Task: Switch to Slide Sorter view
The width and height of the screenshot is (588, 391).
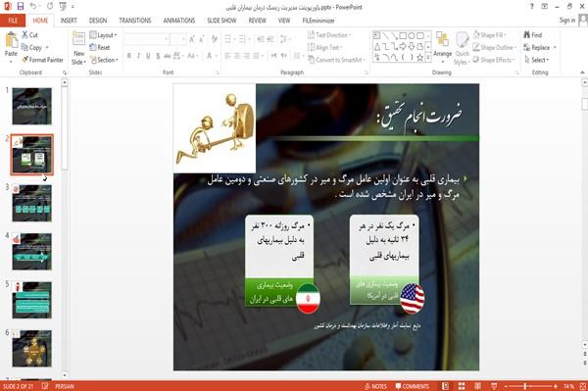Action: (x=462, y=386)
